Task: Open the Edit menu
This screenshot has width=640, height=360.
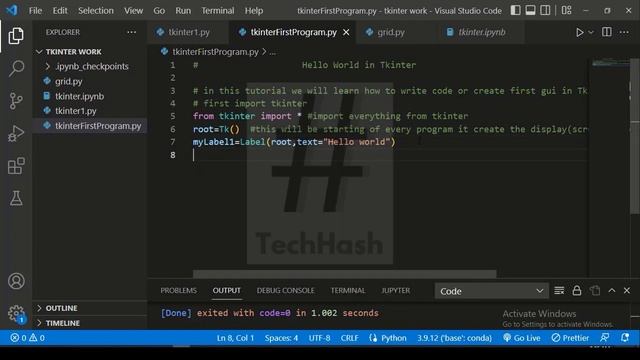Action: [x=60, y=11]
